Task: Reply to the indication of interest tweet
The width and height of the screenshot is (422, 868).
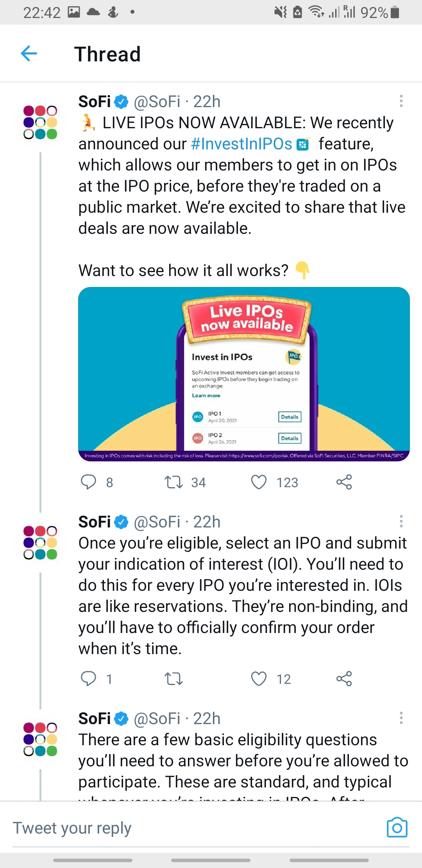Action: pyautogui.click(x=88, y=679)
